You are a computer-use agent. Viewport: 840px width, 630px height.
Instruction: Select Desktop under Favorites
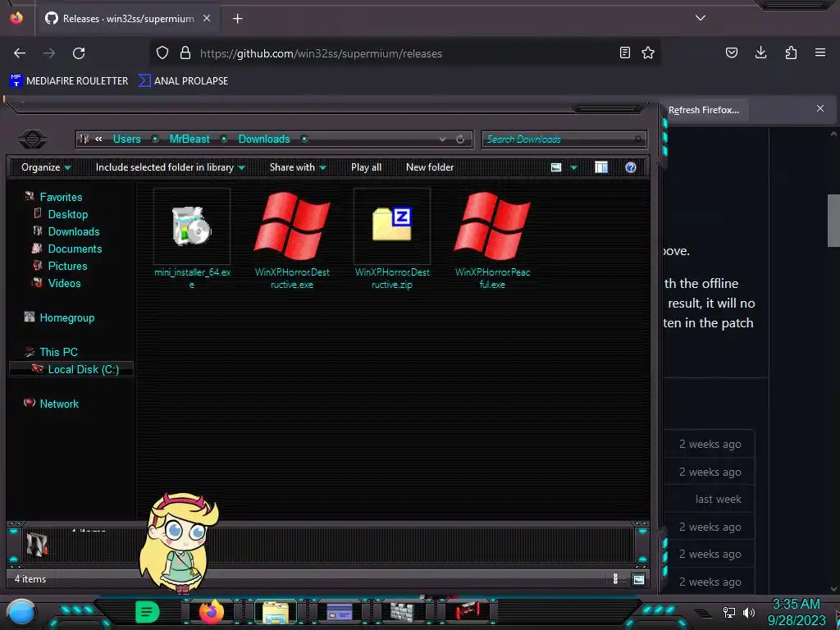coord(68,214)
